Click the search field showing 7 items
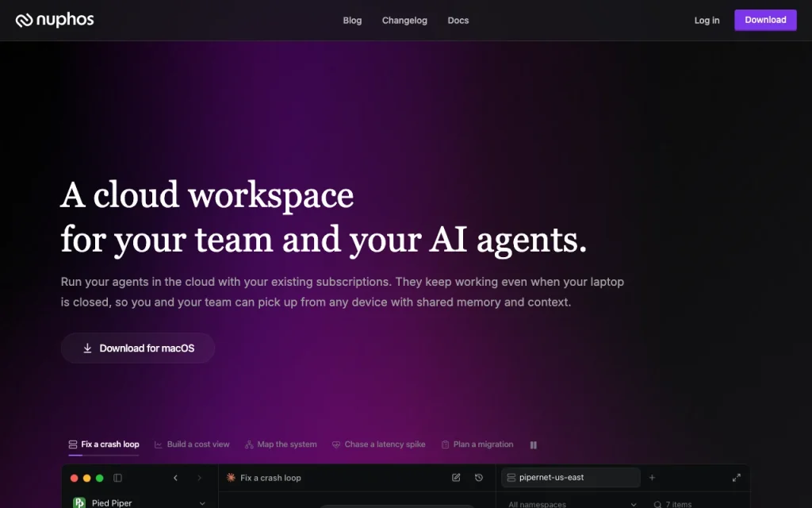This screenshot has height=508, width=812. click(698, 504)
